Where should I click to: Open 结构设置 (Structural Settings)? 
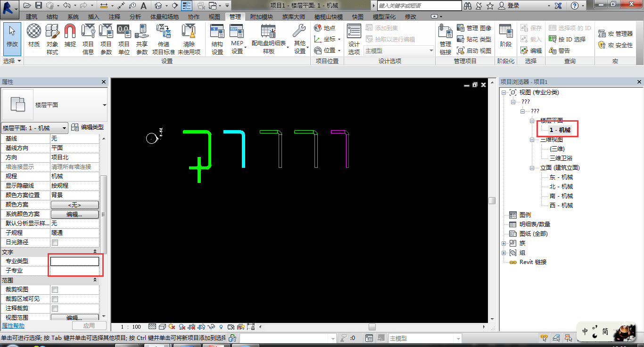coord(217,39)
